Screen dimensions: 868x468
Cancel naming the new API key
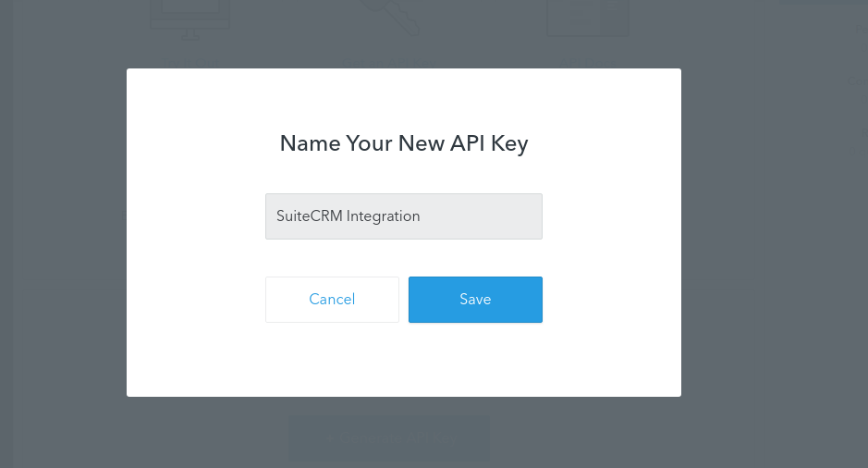(332, 300)
